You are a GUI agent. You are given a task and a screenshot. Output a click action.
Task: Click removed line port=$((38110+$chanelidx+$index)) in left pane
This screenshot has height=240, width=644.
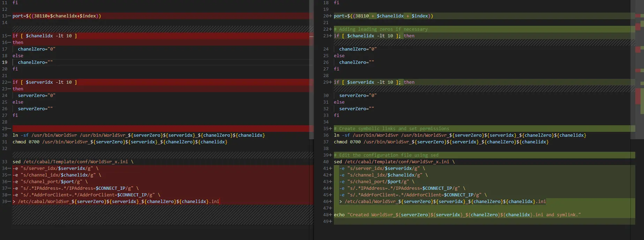(57, 16)
